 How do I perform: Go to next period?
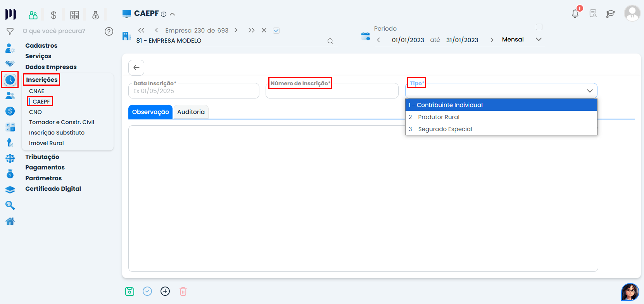[x=492, y=40]
